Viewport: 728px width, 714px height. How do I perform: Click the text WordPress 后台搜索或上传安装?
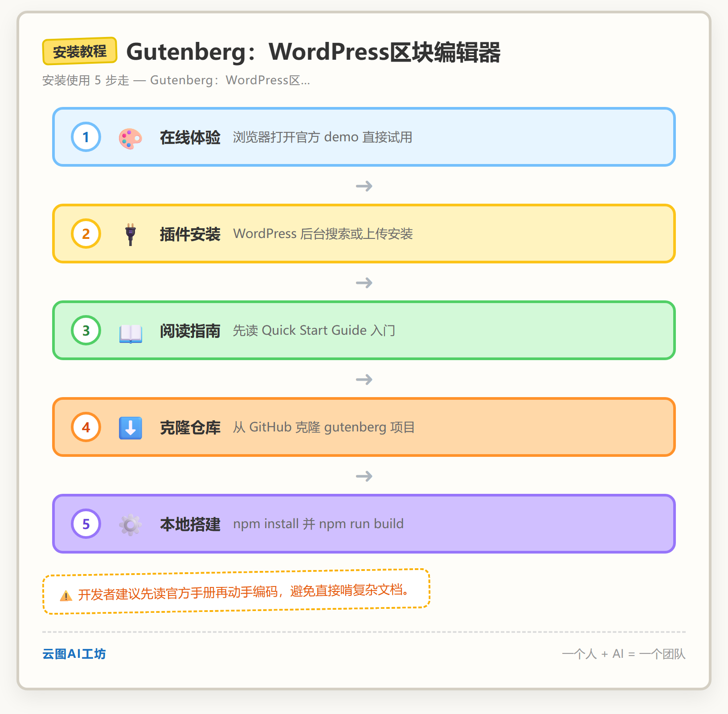pyautogui.click(x=323, y=234)
